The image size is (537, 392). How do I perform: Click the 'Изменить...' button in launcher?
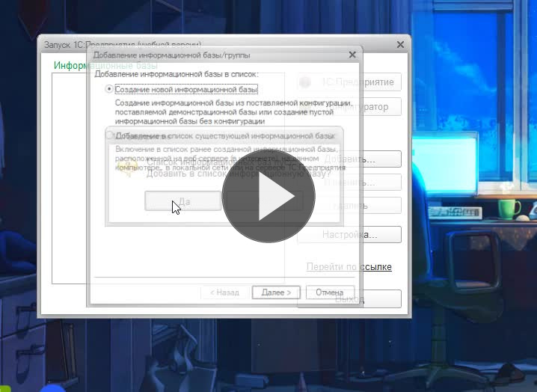coord(349,183)
